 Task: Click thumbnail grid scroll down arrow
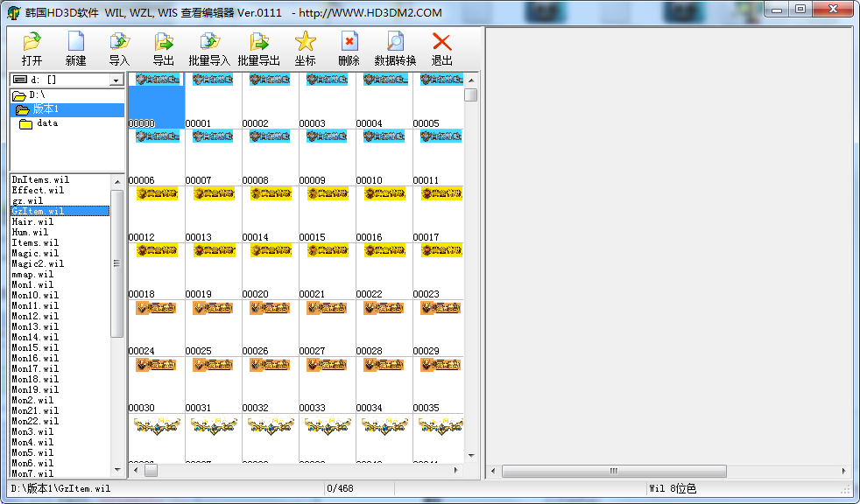pyautogui.click(x=471, y=456)
